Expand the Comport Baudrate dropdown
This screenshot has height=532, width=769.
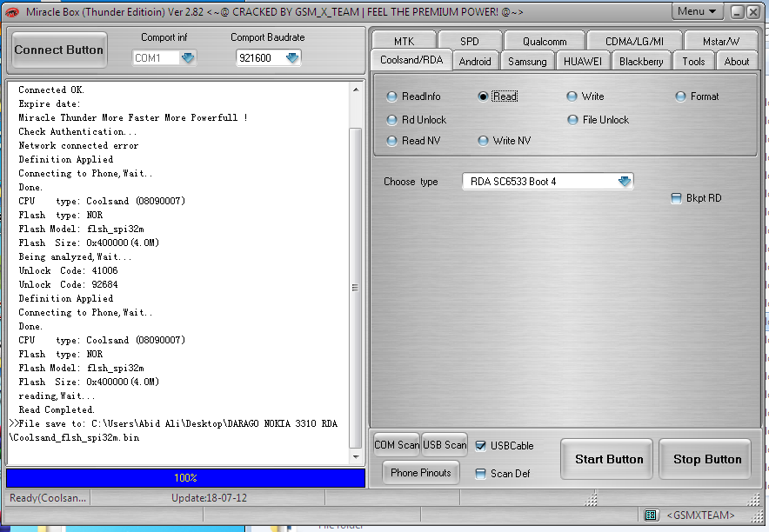pyautogui.click(x=291, y=57)
